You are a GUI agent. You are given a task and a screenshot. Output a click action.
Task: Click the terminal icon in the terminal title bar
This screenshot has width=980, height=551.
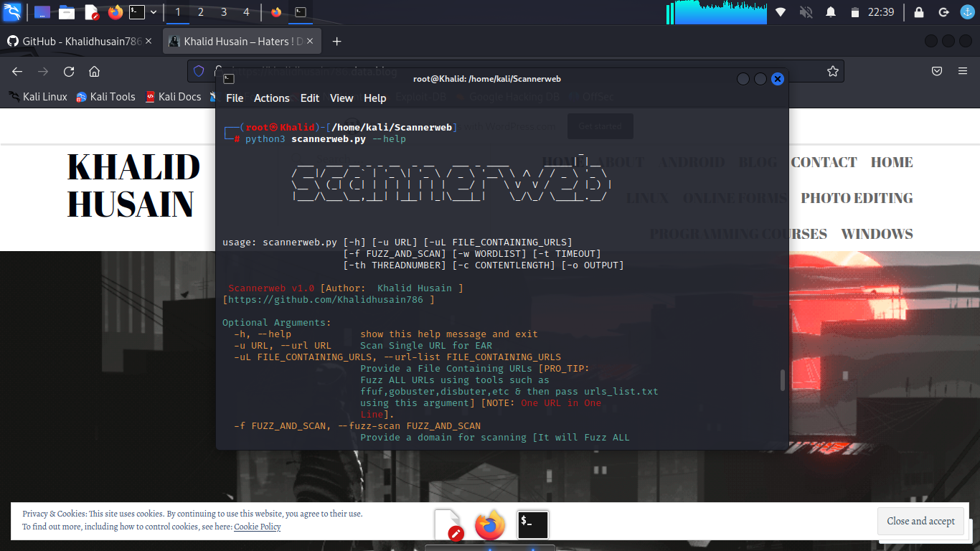(x=229, y=79)
